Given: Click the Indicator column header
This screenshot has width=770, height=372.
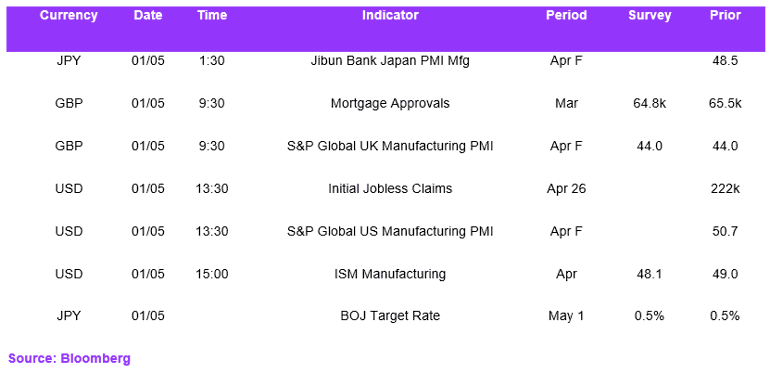Looking at the screenshot, I should [x=390, y=16].
